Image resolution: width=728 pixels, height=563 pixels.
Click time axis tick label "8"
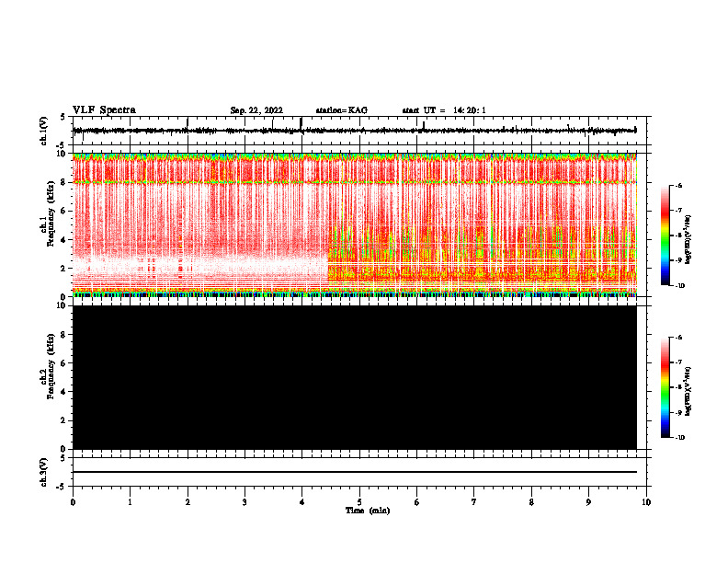531,502
